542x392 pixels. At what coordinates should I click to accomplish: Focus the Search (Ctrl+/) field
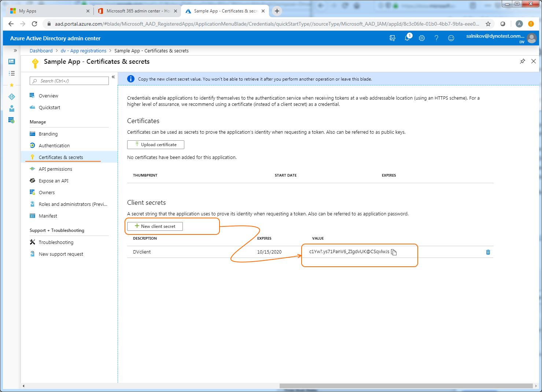click(70, 81)
